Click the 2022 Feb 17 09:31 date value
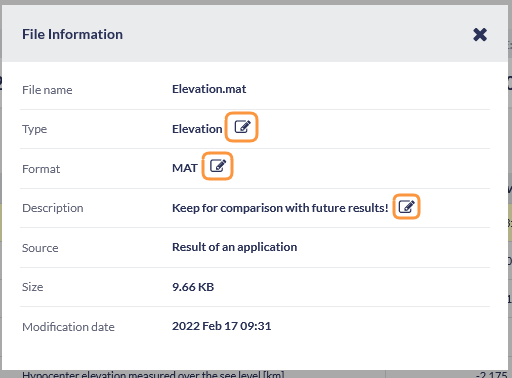 coord(221,326)
